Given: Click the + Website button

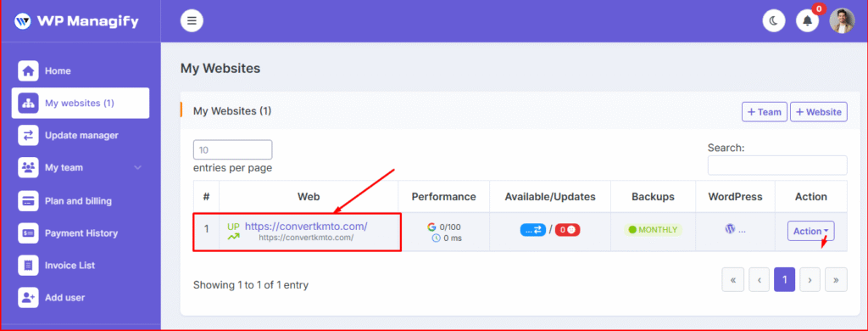Looking at the screenshot, I should click(818, 111).
